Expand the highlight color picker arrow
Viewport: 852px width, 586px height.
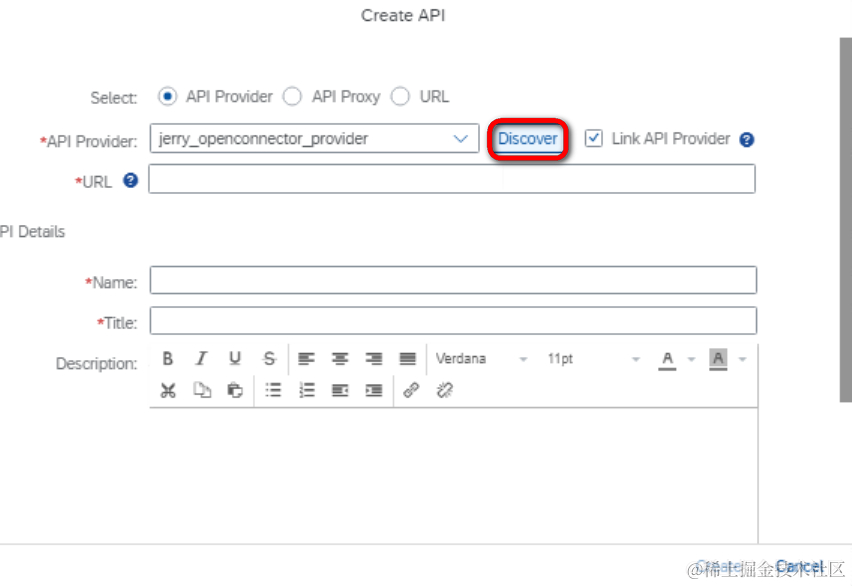(743, 359)
